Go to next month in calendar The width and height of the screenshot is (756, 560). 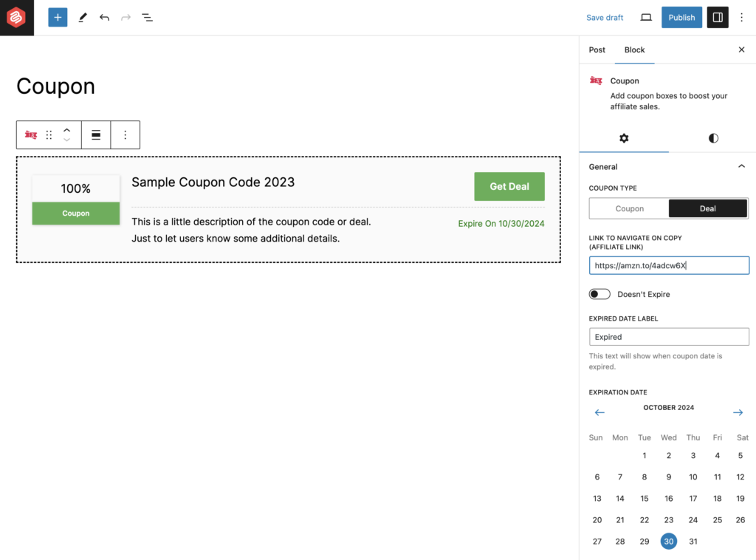point(738,412)
